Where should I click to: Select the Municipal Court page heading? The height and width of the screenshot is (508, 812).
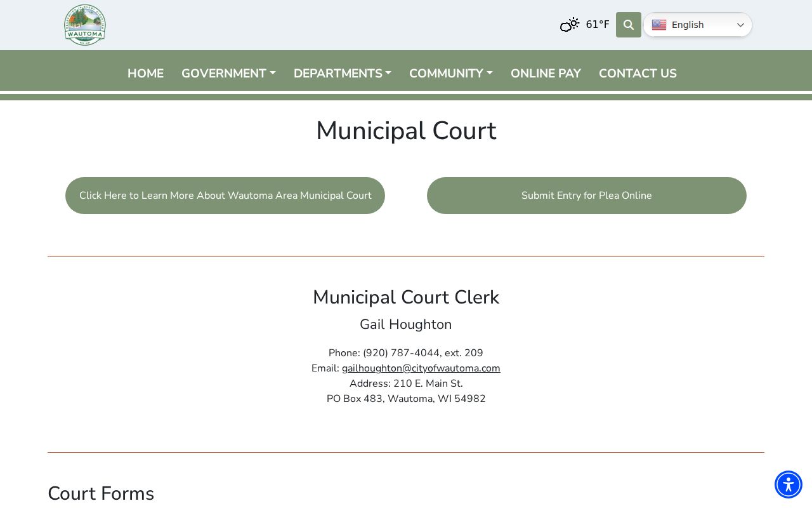406,131
